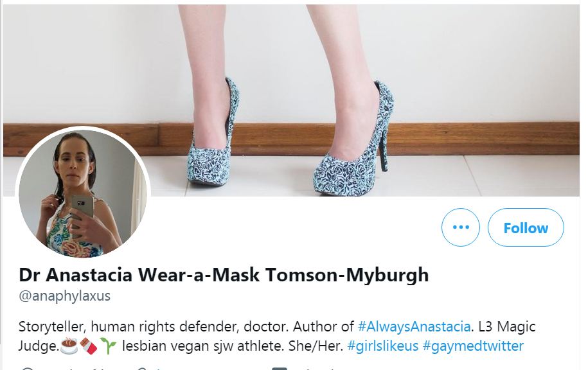Click the 'Storyteller, human rights defender' bio text
Screen dimensions: 588x370
(x=129, y=326)
